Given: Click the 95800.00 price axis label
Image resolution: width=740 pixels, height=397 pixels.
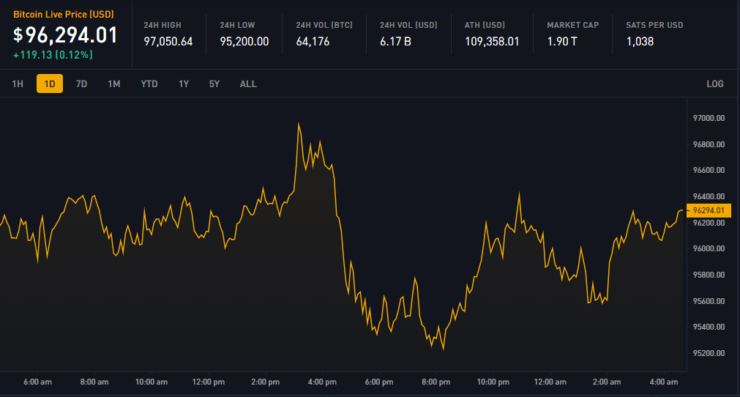Looking at the screenshot, I should pyautogui.click(x=709, y=275).
